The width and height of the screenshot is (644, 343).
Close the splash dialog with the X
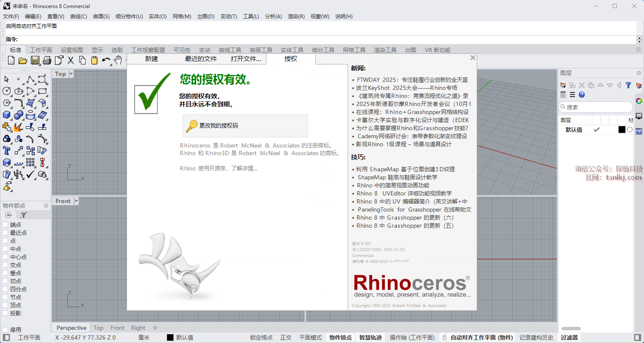(473, 58)
